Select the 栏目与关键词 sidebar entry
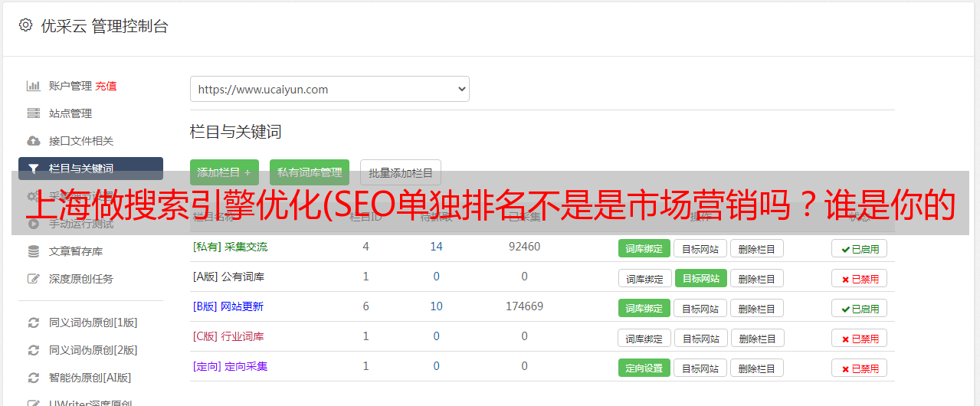Screen dimensions: 980x406 (90, 169)
